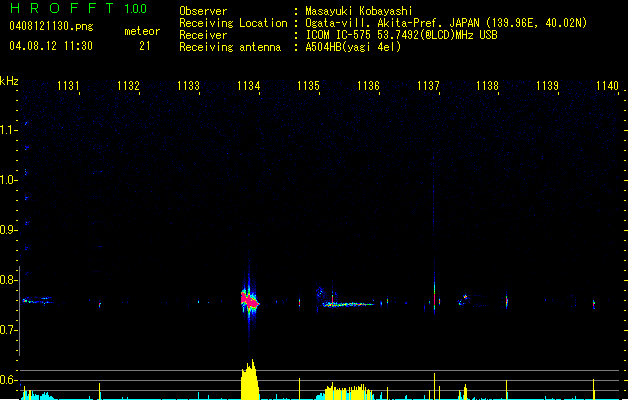Click the long horizontal echo trail after 1135
This screenshot has height=400, width=629.
click(348, 305)
